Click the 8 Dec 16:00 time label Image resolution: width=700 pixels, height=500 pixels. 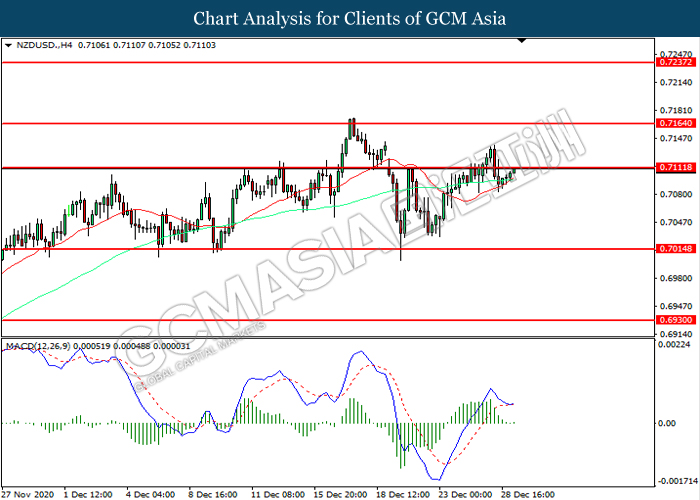(x=212, y=495)
